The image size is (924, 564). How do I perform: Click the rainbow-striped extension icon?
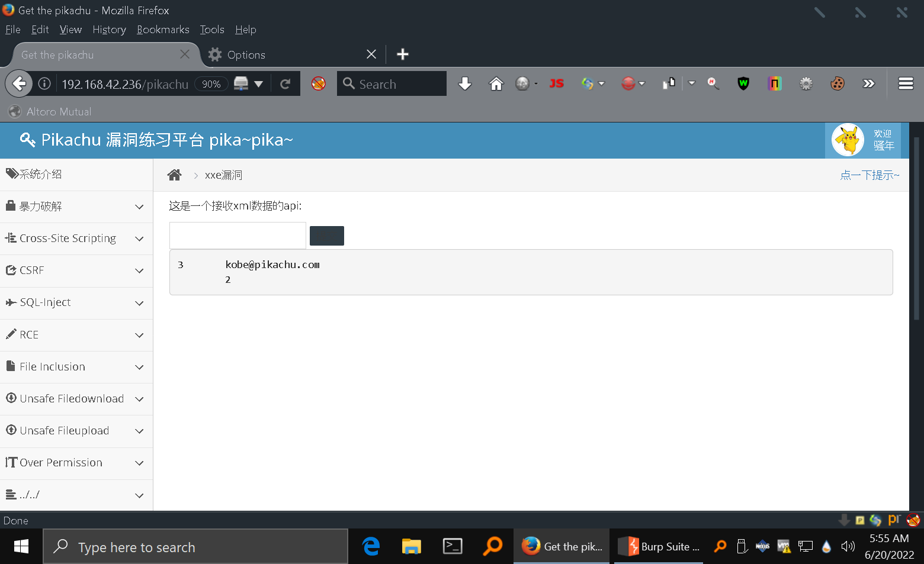coord(775,84)
